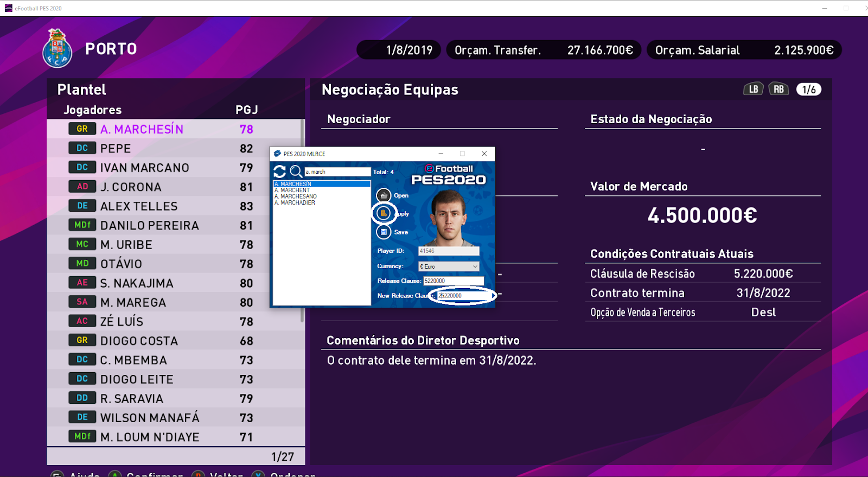Click the Opção de Venda a Terceiros row
The width and height of the screenshot is (868, 477).
(x=703, y=312)
